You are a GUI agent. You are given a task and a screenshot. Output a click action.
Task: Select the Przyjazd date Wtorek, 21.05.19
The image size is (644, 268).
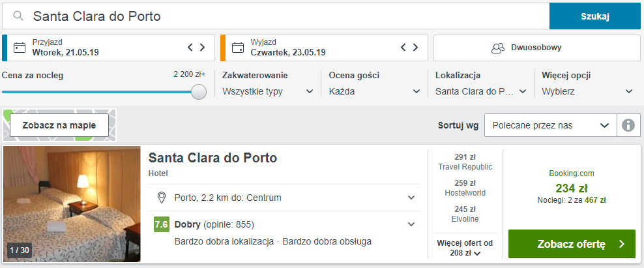click(66, 53)
